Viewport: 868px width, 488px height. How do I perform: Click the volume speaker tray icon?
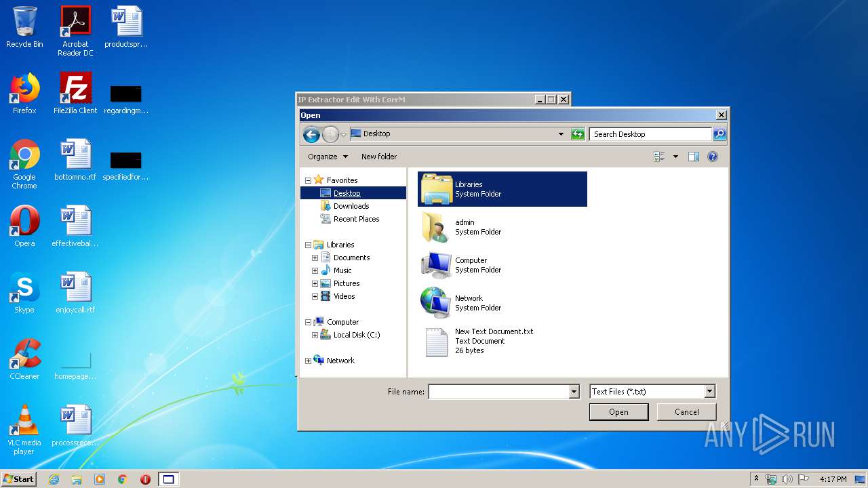click(x=787, y=479)
